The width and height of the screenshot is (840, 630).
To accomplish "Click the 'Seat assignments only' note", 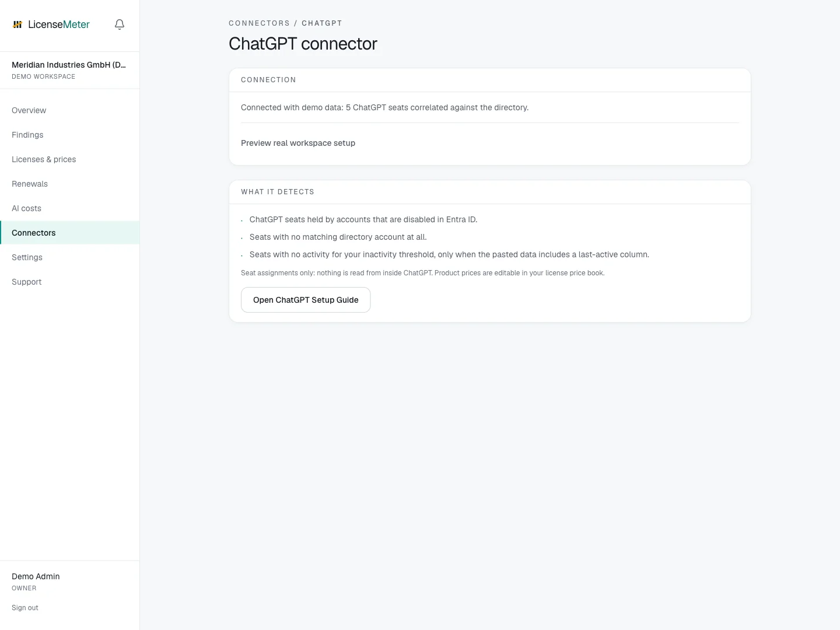I will [x=423, y=273].
